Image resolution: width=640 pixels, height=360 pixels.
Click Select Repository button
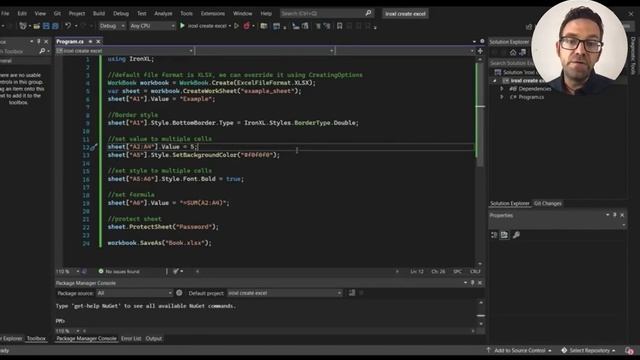(589, 350)
